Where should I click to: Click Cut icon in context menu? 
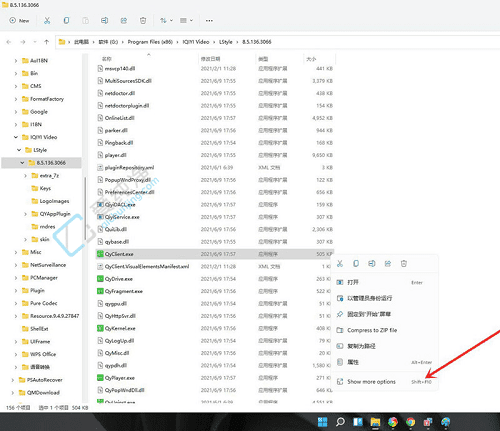[340, 264]
